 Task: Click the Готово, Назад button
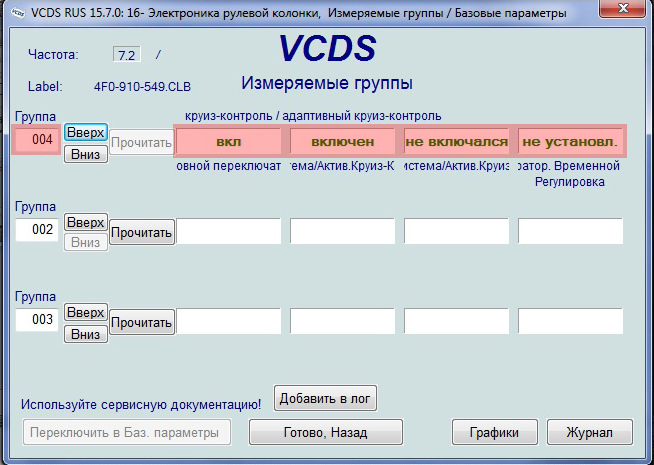coord(326,432)
